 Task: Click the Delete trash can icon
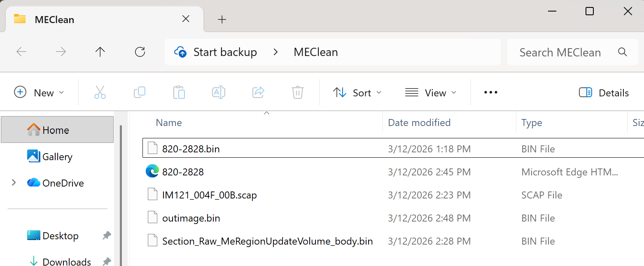coord(298,93)
